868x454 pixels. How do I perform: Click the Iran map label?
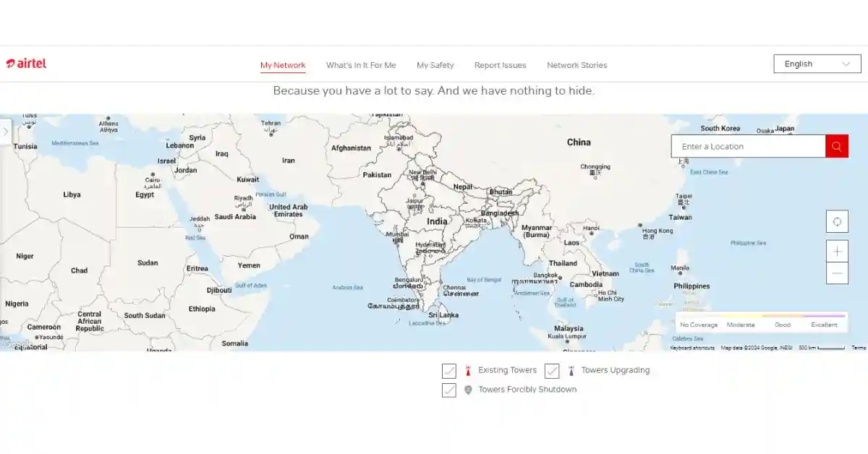pos(289,160)
